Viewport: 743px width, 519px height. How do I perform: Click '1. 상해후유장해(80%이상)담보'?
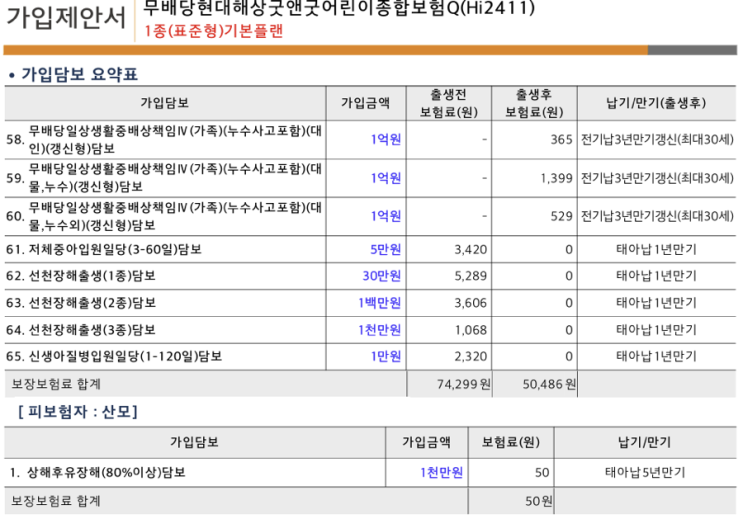[x=98, y=473]
